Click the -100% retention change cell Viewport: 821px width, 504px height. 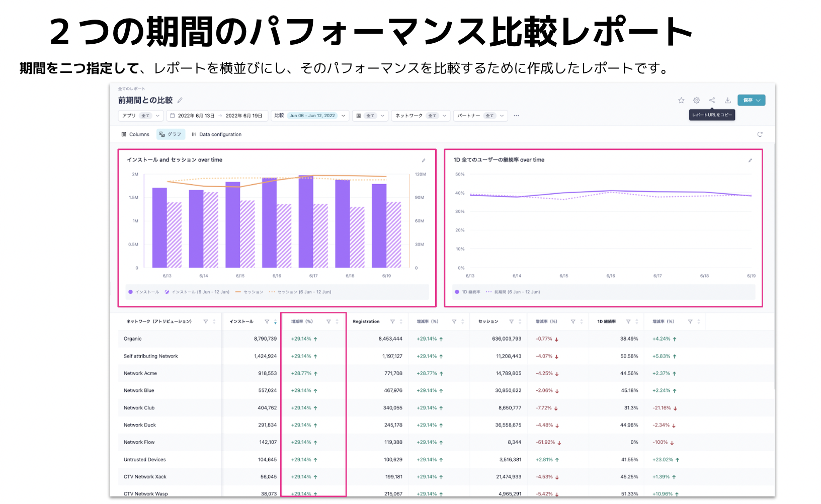(x=663, y=443)
